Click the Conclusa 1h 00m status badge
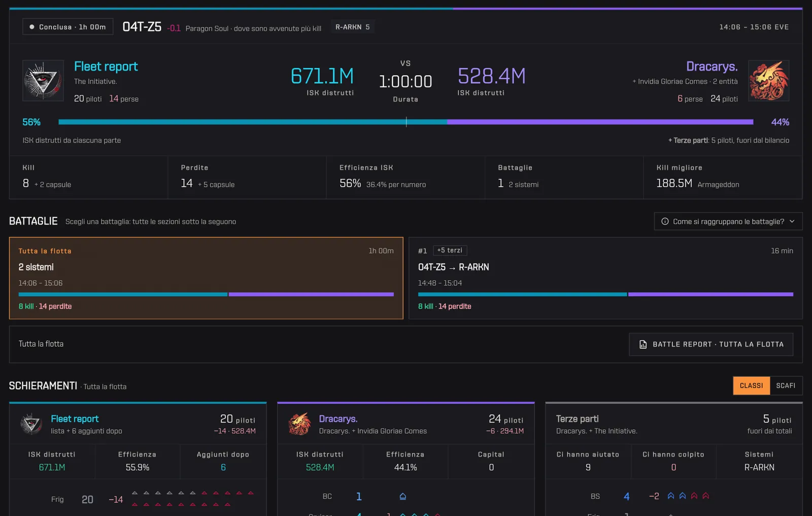Screen dimensions: 812x516 click(67, 27)
